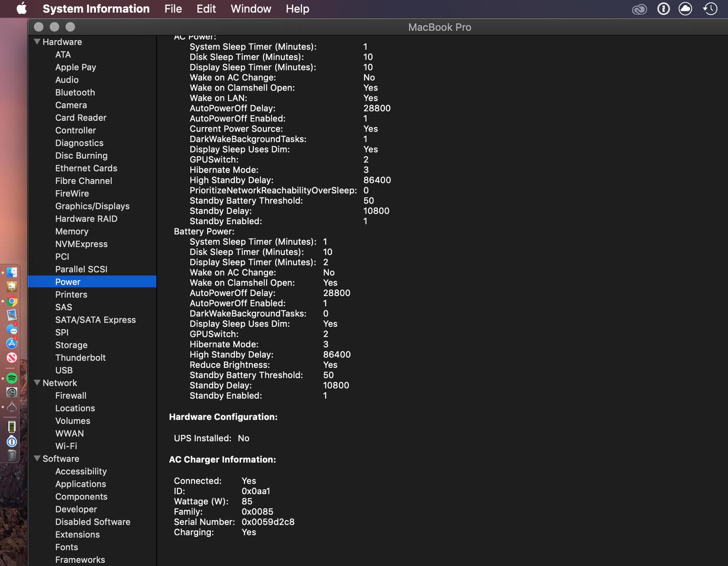The height and width of the screenshot is (566, 728).
Task: Show Graphics/Displays information
Action: coord(92,206)
